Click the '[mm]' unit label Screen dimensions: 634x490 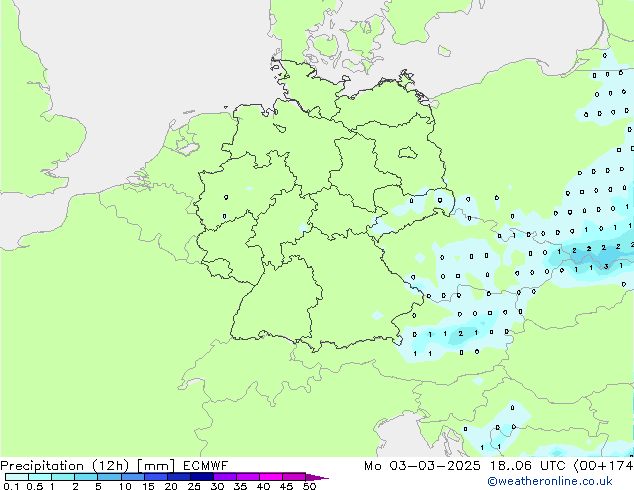click(156, 466)
